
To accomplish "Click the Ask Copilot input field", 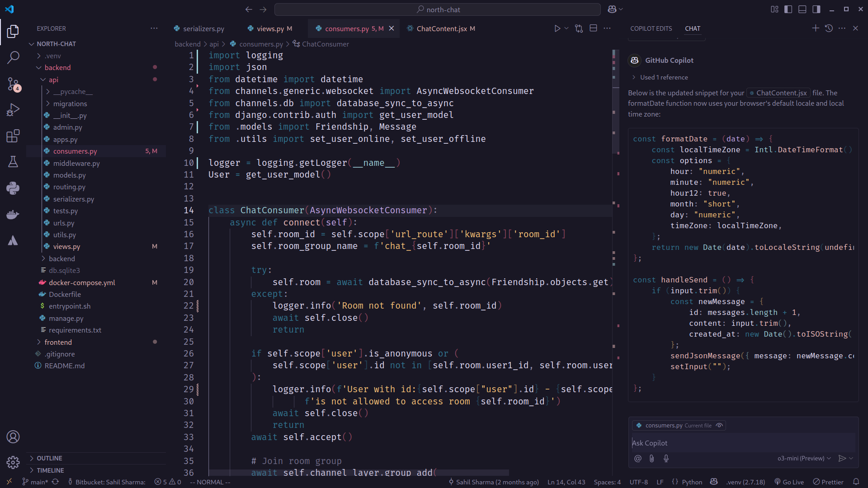I will [743, 443].
